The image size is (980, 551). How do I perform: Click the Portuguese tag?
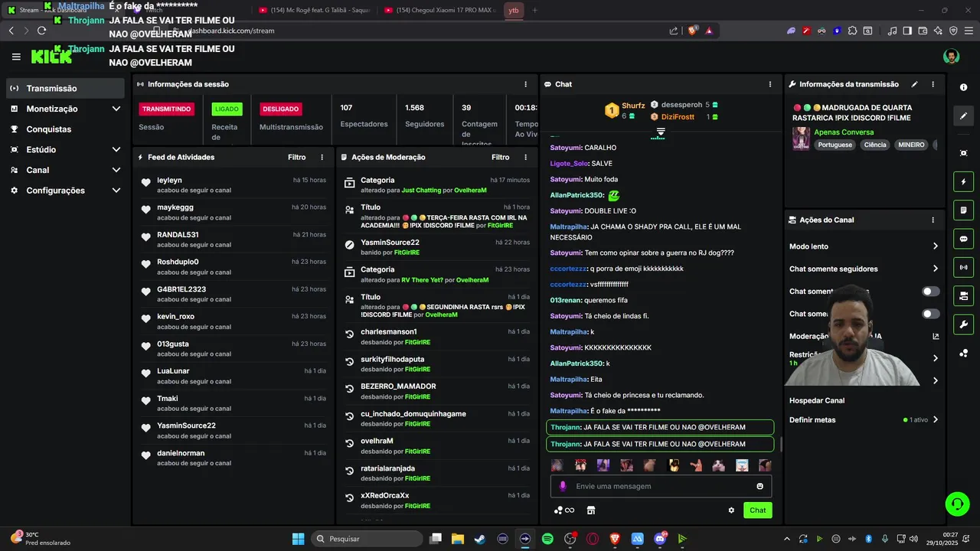click(x=835, y=145)
